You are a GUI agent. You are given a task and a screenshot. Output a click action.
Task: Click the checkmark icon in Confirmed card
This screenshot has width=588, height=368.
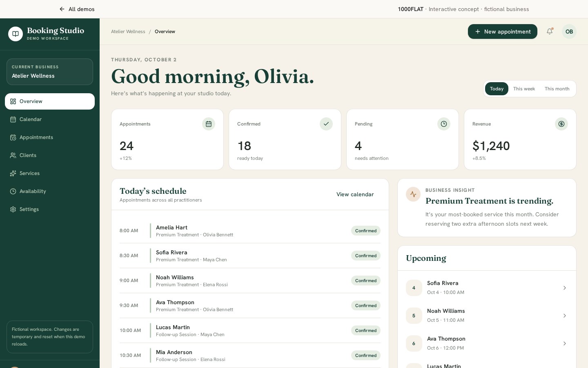[326, 124]
